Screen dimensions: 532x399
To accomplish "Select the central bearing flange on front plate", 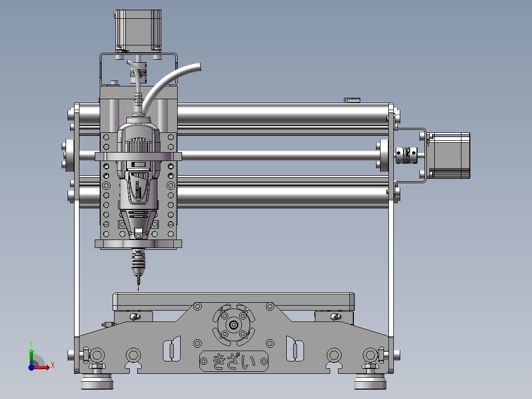I will point(233,325).
